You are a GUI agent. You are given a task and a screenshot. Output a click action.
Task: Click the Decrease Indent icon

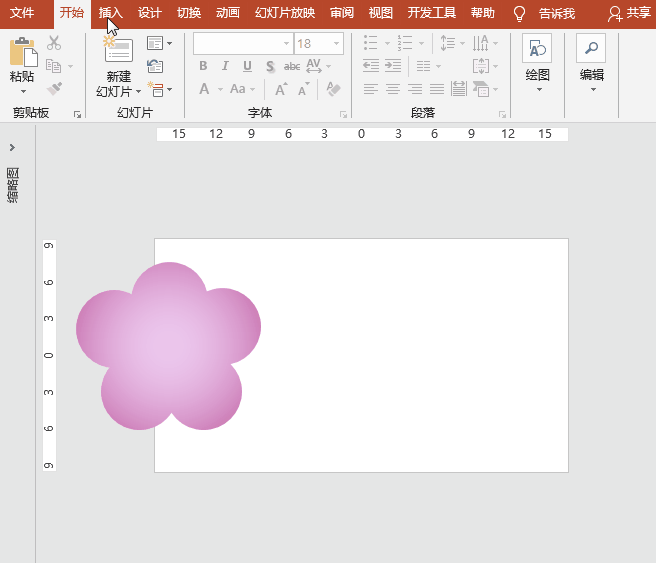click(371, 66)
